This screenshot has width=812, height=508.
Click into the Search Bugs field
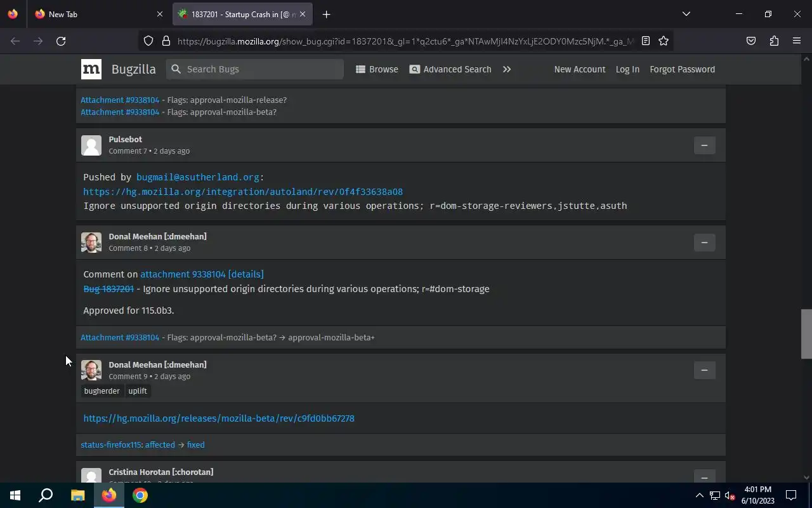pos(255,69)
